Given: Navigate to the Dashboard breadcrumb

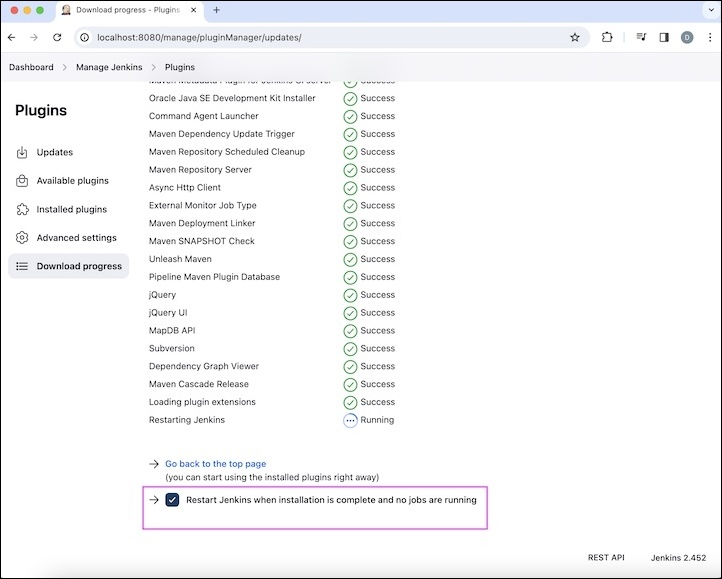Looking at the screenshot, I should [31, 67].
